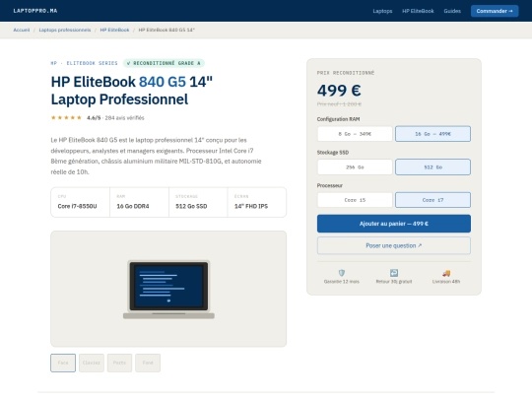
Task: Click the Configuration RAM label
Action: (338, 119)
